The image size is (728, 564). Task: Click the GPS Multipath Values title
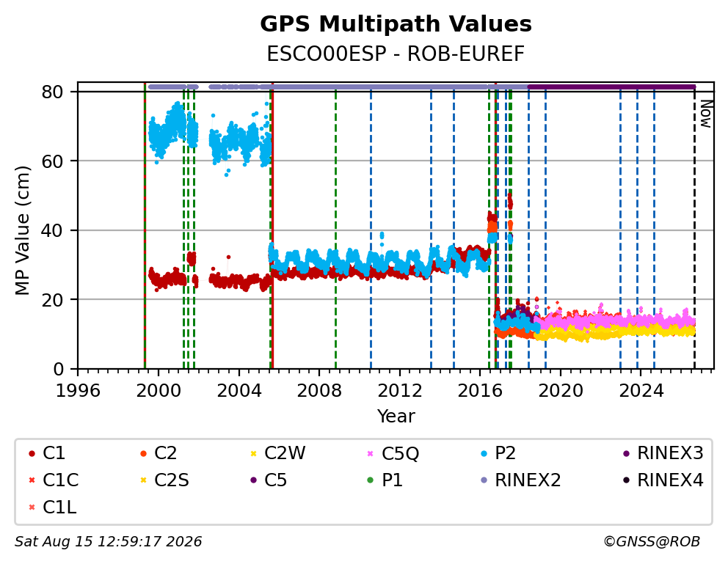click(x=396, y=24)
